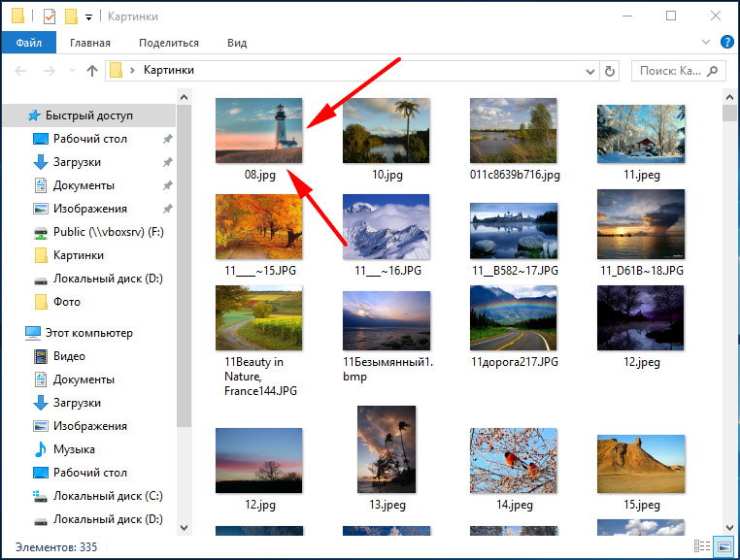Open recent locations dropdown arrow

click(x=72, y=71)
